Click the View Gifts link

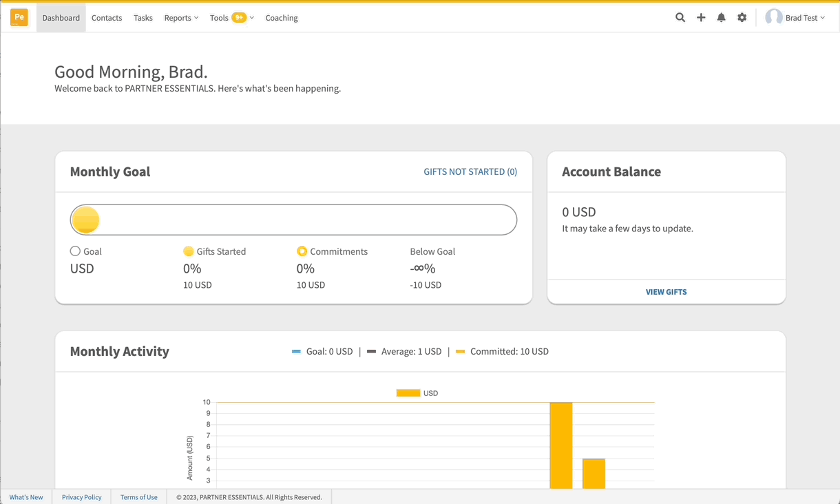(x=666, y=292)
